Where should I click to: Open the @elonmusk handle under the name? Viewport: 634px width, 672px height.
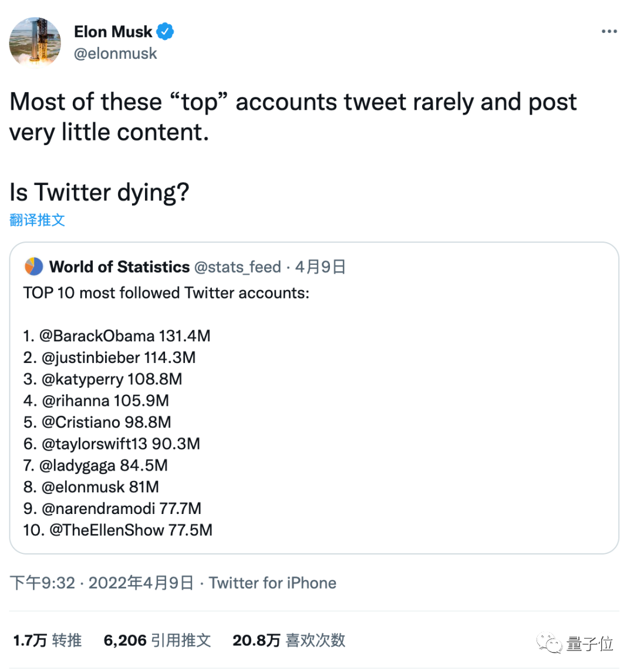coord(116,53)
